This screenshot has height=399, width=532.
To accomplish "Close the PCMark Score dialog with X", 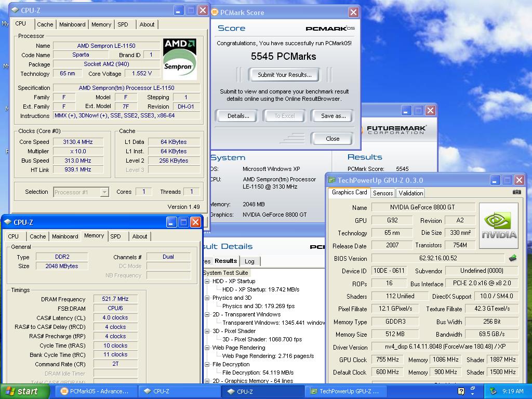I will [353, 12].
